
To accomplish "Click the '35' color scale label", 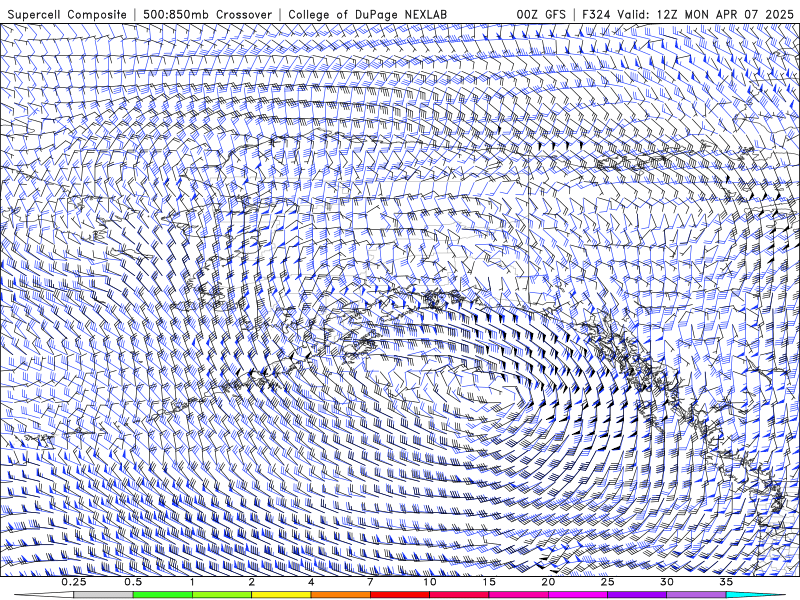I will [727, 582].
